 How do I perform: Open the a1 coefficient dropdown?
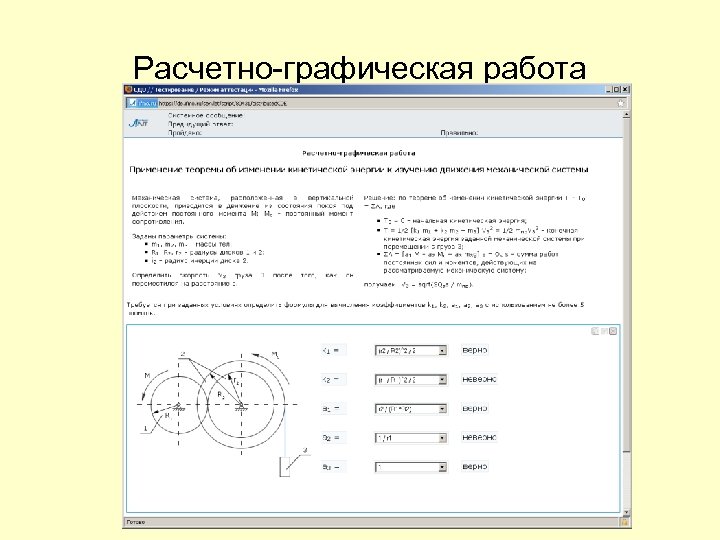[411, 409]
